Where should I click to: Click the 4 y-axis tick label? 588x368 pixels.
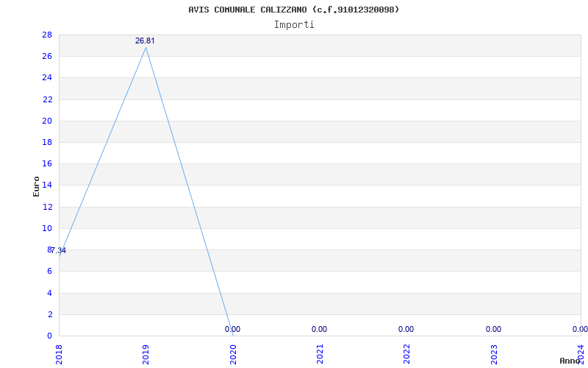tap(49, 293)
